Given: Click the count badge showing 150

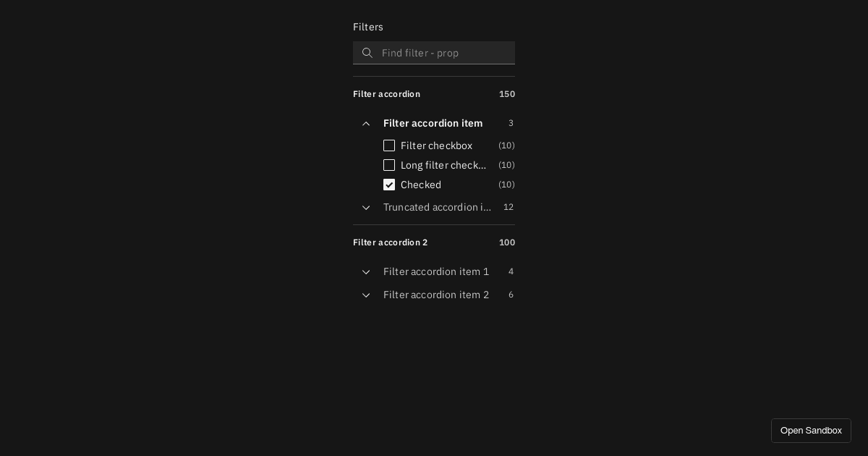Looking at the screenshot, I should pyautogui.click(x=507, y=94).
